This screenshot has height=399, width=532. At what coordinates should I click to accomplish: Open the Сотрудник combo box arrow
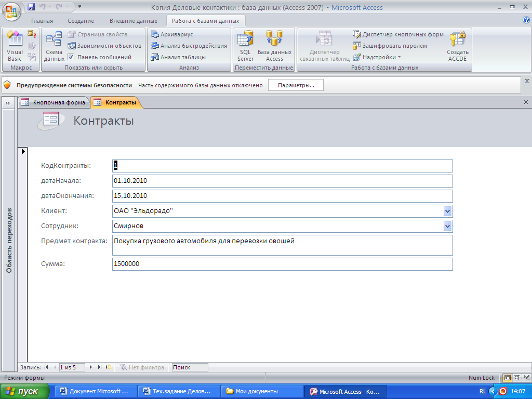(x=447, y=227)
